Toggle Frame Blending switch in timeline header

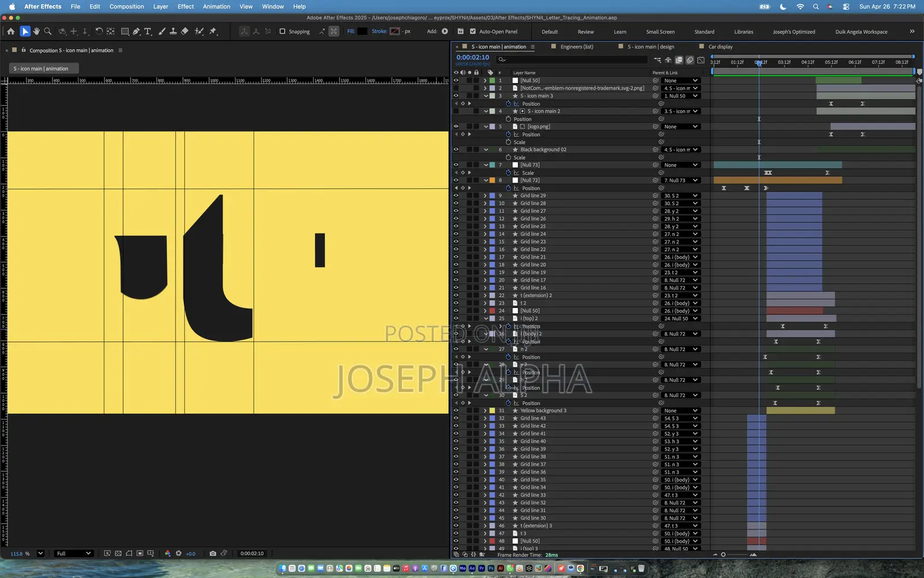(x=679, y=60)
